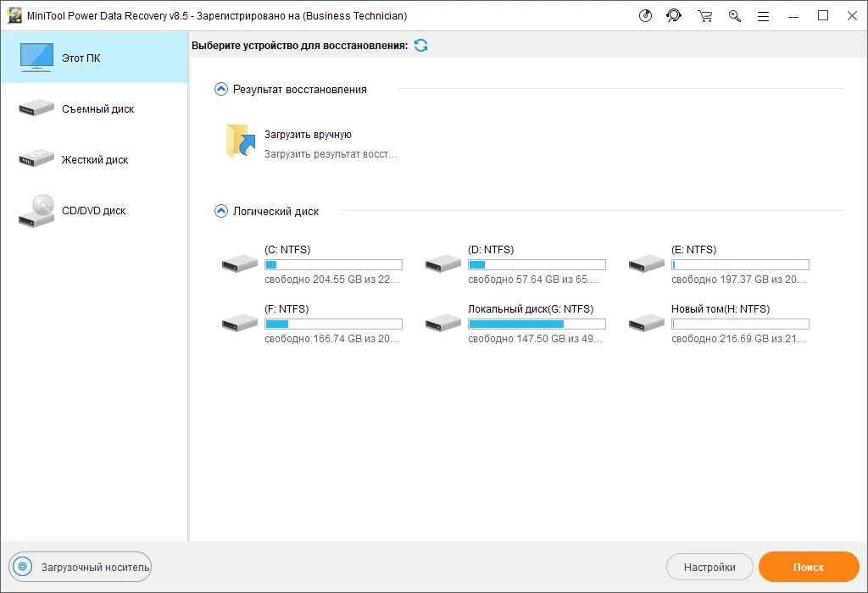
Task: Start scan with the Поиск button
Action: pos(809,567)
